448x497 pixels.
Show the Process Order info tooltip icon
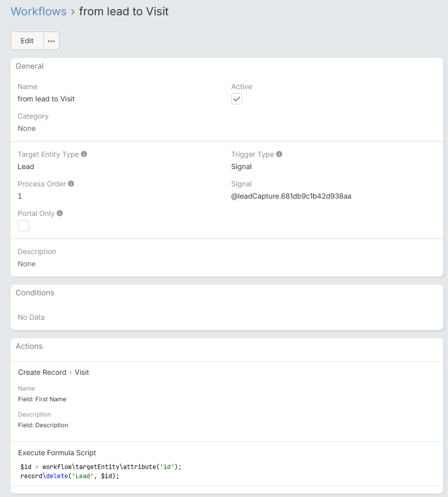(71, 183)
